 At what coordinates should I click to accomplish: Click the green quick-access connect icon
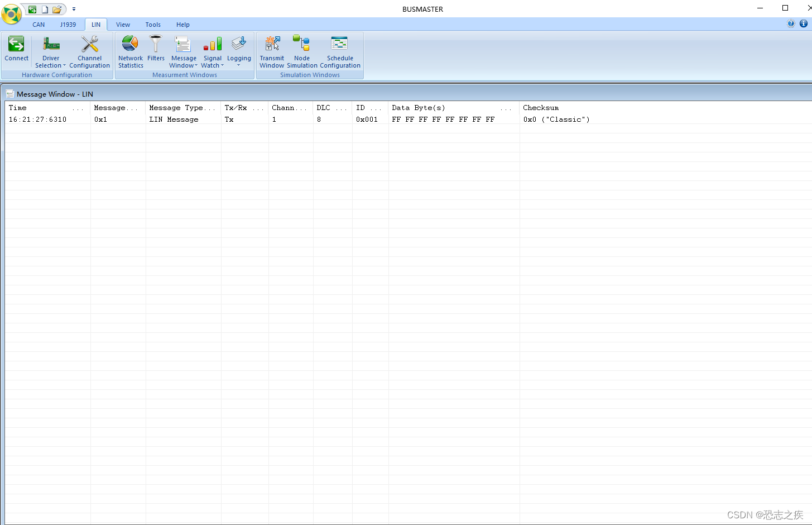[x=32, y=9]
